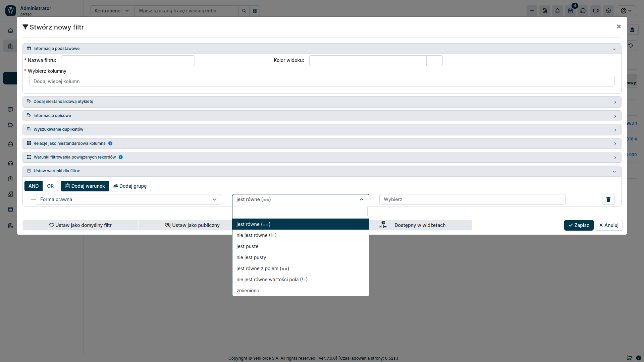644x362 pixels.
Task: Expand the Wyszukiwanie duplikatów section
Action: (322, 130)
